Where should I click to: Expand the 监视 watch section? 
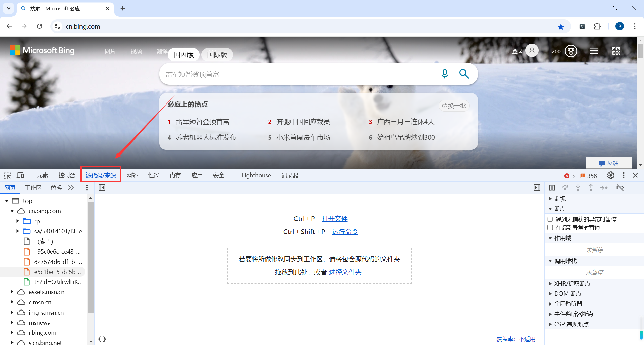(x=550, y=199)
